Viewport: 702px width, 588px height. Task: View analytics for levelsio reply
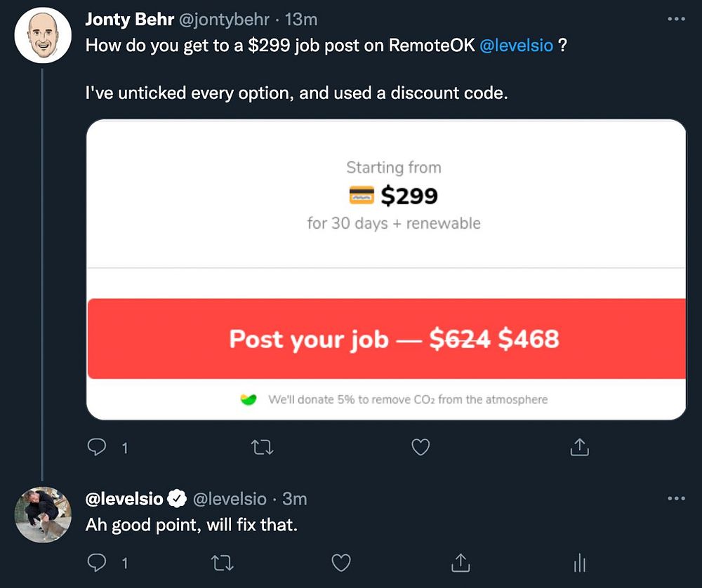579,562
